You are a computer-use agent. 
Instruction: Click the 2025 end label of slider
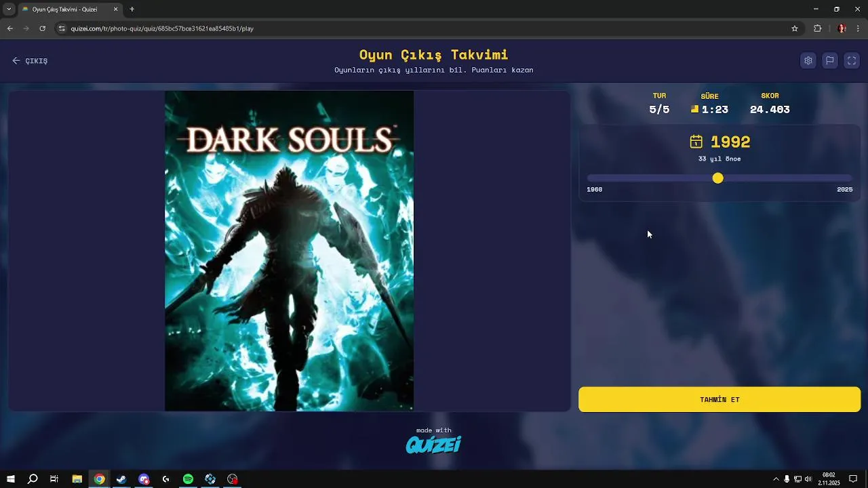pos(844,190)
